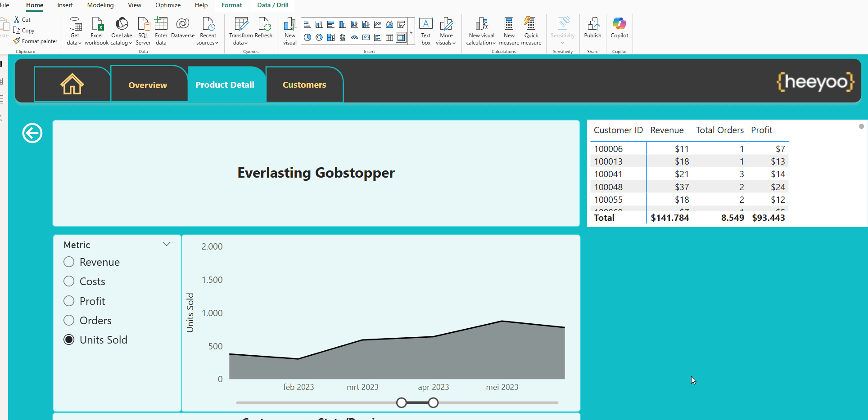This screenshot has width=868, height=420.
Task: Open the OneLake catalog dropdown
Action: click(122, 31)
